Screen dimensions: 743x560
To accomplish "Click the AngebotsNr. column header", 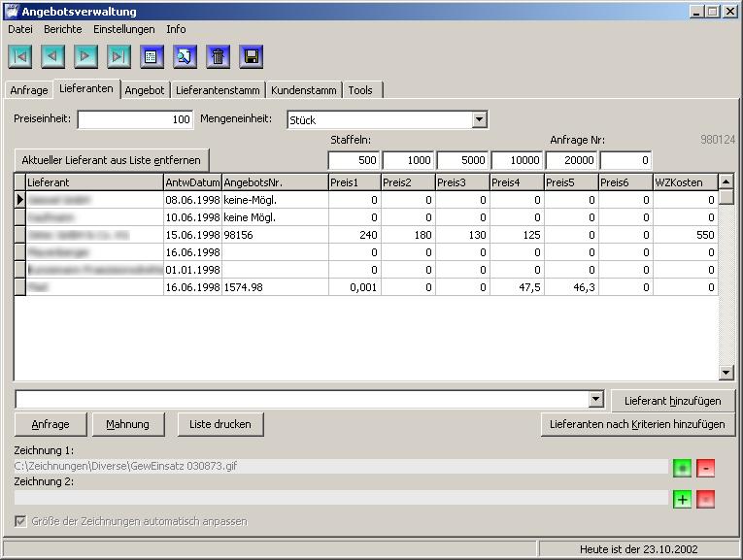I will (x=275, y=182).
